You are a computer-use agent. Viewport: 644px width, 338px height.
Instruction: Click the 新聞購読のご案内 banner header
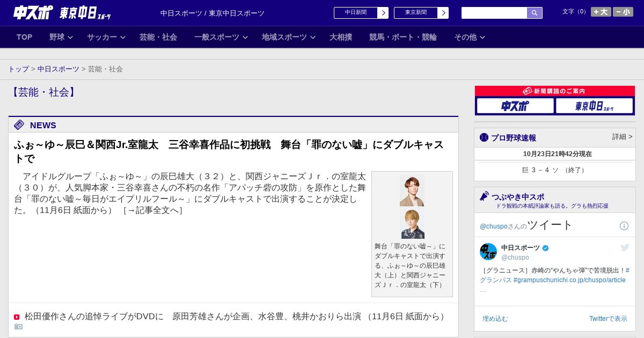[555, 91]
